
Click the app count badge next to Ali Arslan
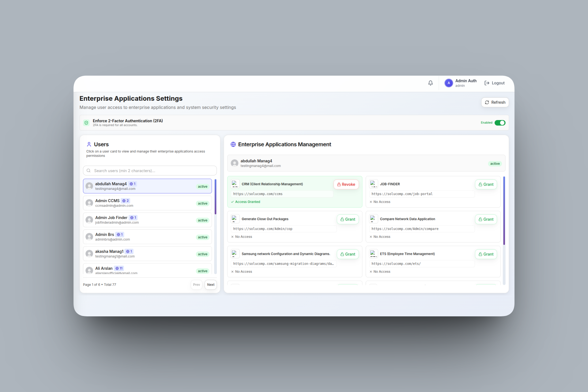pyautogui.click(x=119, y=268)
